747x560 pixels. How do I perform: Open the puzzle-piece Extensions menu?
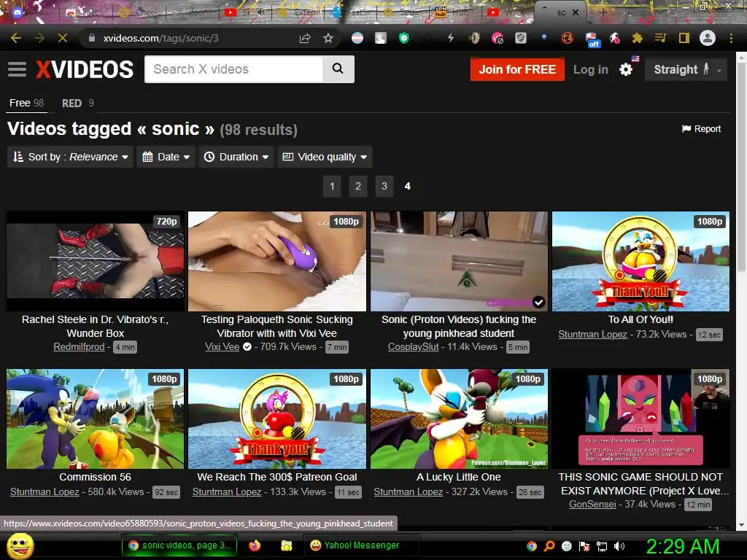(x=637, y=38)
